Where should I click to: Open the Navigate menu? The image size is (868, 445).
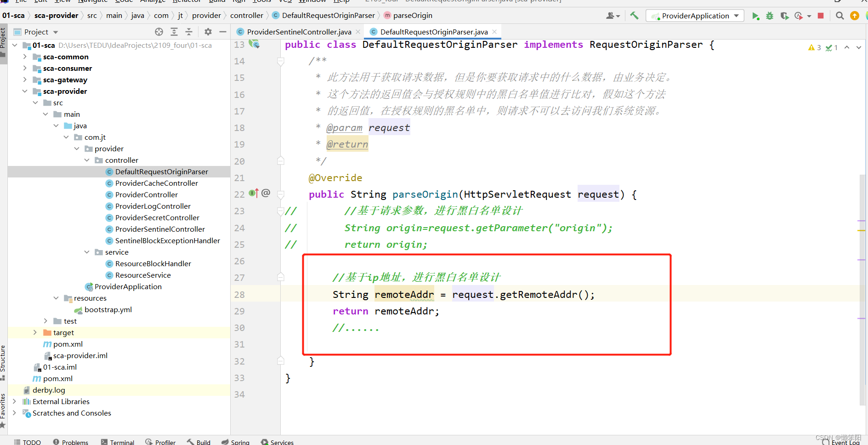click(x=92, y=2)
